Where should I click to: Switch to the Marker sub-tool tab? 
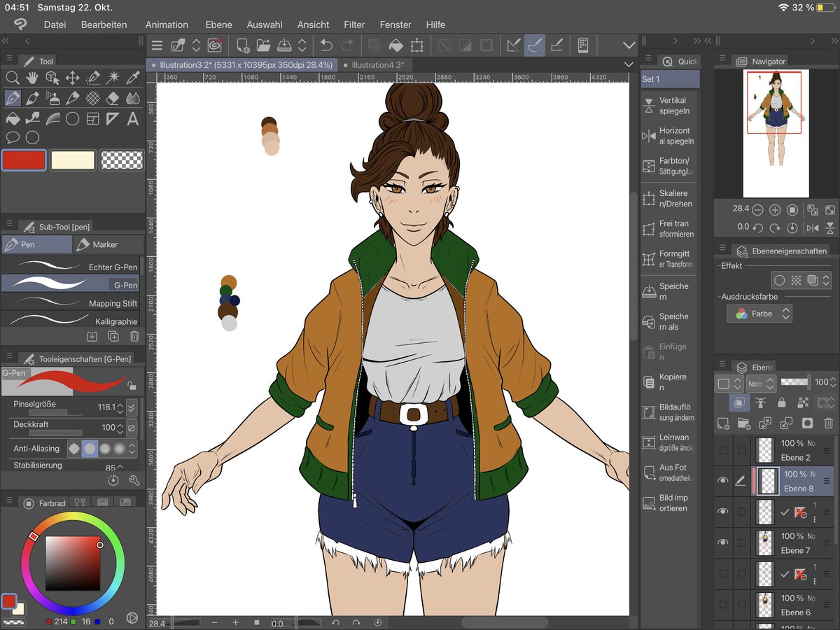click(108, 244)
